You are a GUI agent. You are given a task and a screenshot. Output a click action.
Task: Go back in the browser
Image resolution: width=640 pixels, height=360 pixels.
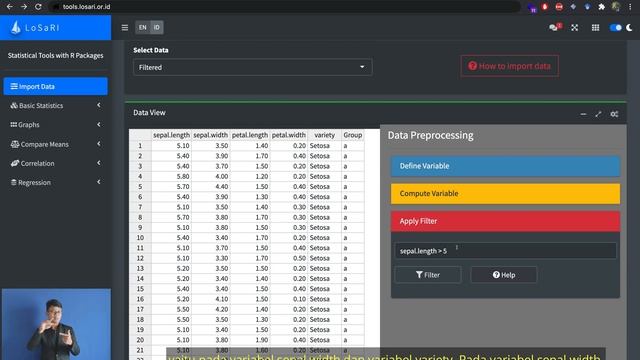click(x=9, y=7)
